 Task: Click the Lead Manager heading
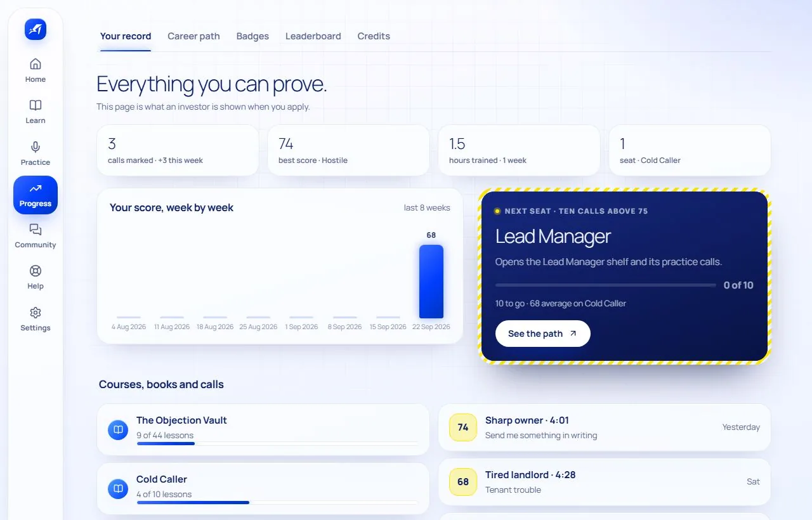tap(553, 237)
